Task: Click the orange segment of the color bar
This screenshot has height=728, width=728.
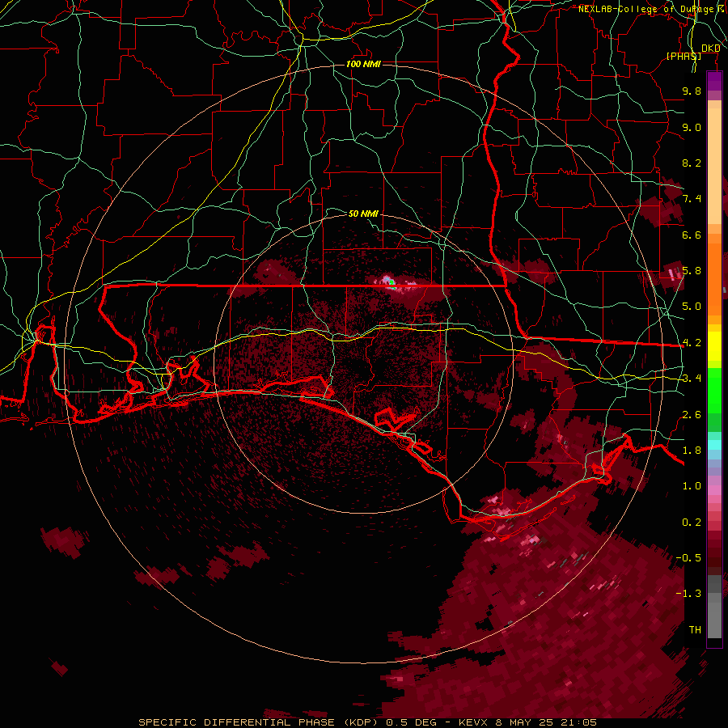Action: [714, 278]
